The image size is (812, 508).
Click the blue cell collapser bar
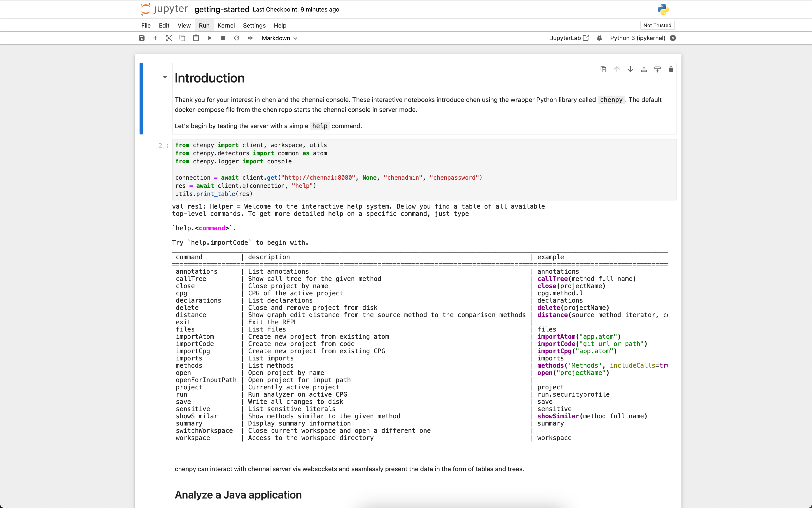click(141, 99)
